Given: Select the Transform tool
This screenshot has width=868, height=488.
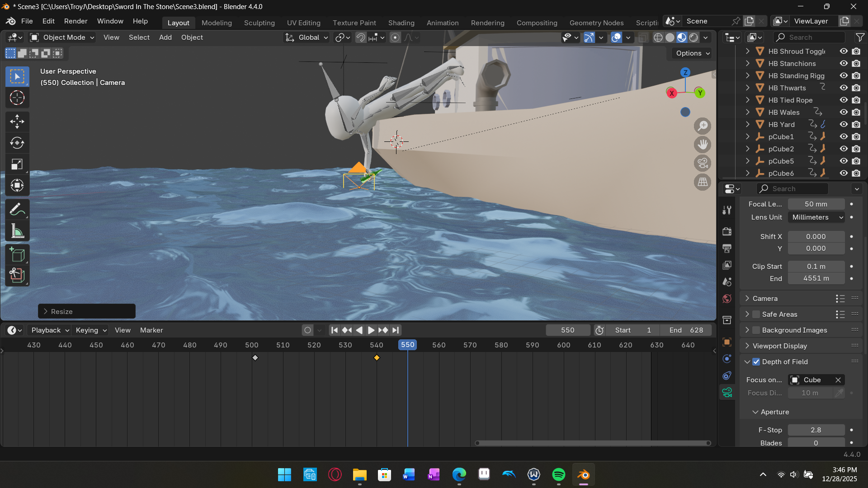Looking at the screenshot, I should pos(17,185).
